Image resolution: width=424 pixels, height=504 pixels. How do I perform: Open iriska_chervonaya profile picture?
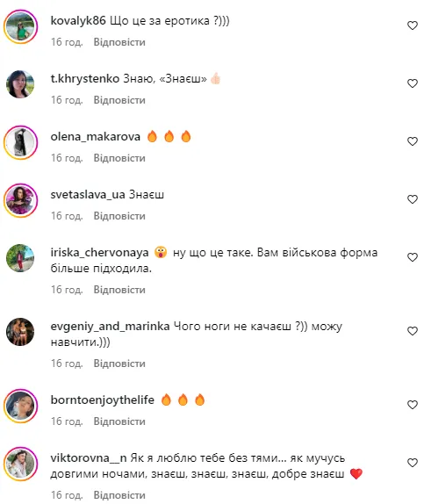tap(20, 258)
